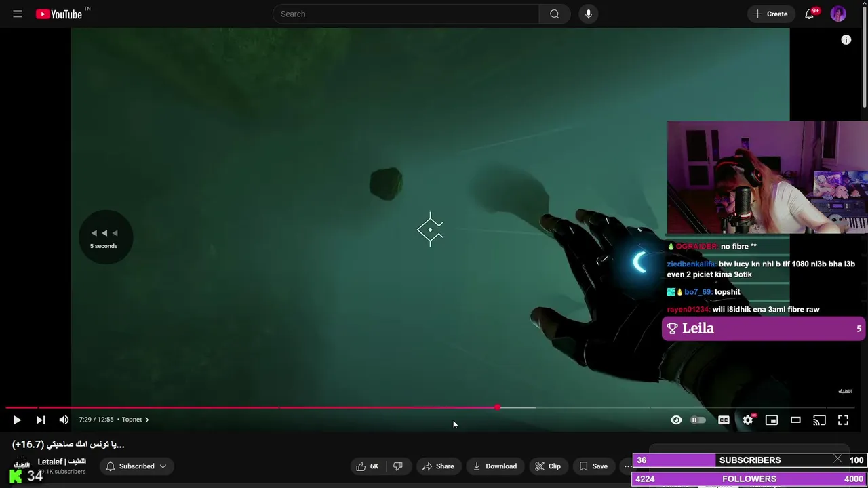Open player settings gear
This screenshot has height=488, width=868.
click(748, 420)
